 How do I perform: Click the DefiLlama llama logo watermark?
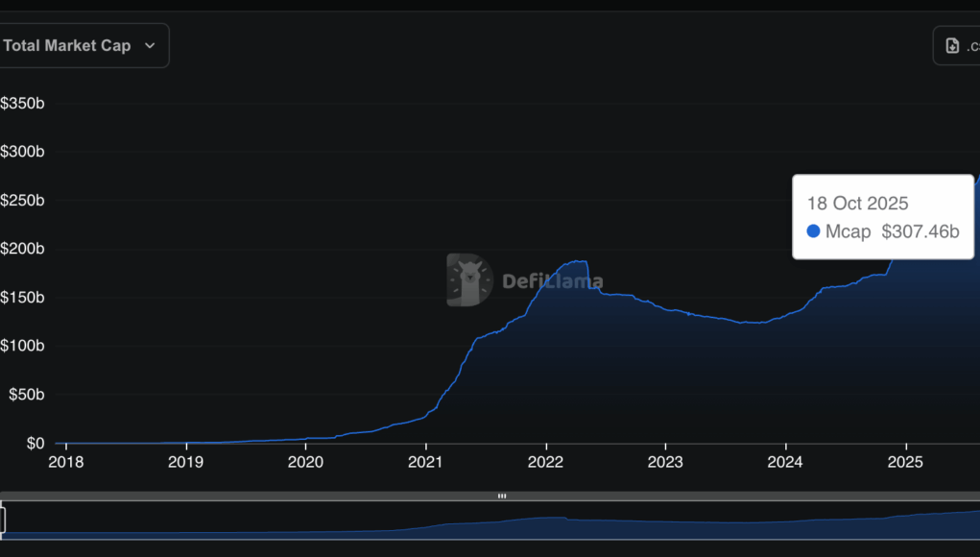[469, 280]
